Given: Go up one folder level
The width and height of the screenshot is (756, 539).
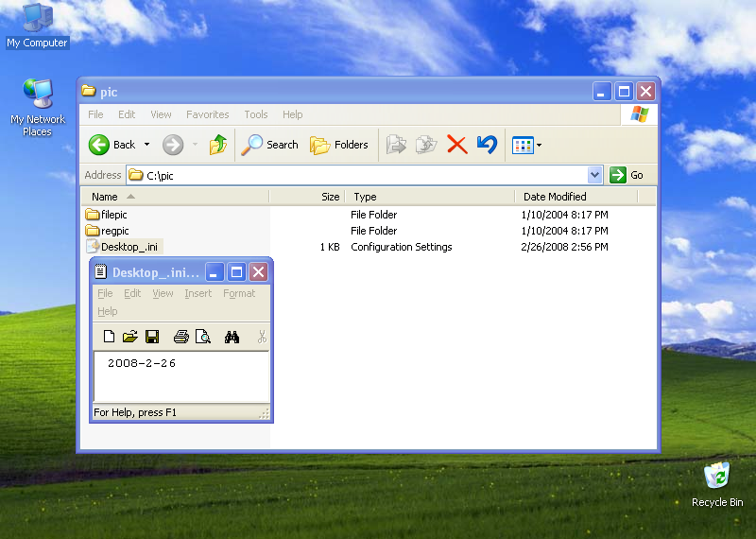Looking at the screenshot, I should [x=218, y=145].
